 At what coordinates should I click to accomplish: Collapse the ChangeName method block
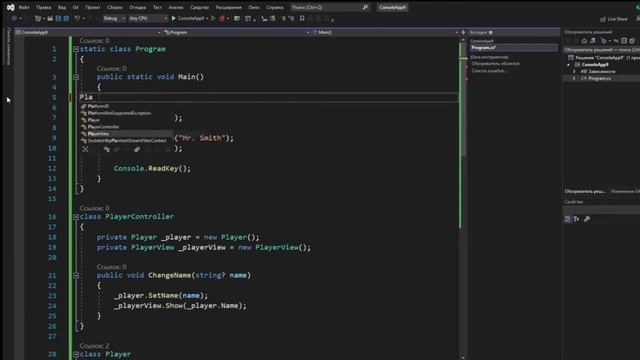[x=76, y=276]
